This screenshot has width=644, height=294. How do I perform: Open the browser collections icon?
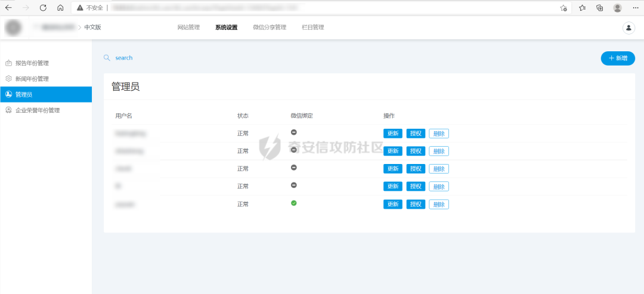point(600,8)
